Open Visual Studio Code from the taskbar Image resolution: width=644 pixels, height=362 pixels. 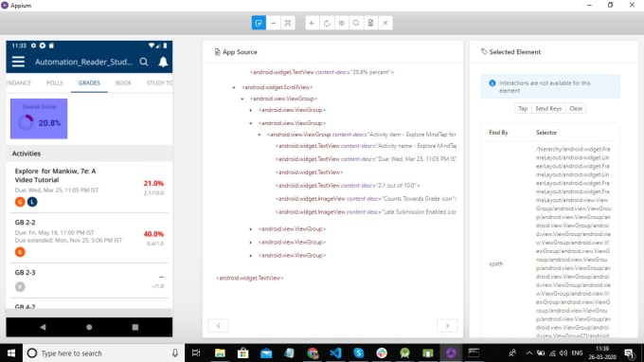[335, 353]
